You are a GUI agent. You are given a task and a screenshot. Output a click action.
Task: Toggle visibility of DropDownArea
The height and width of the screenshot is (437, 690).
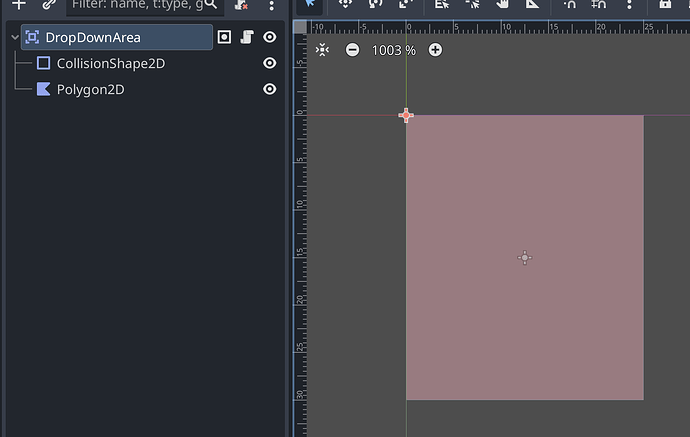click(270, 37)
